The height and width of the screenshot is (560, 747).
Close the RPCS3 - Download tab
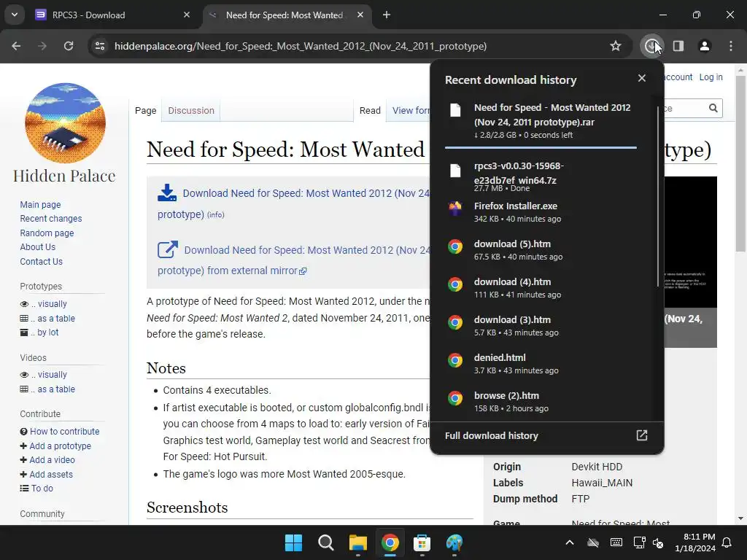tap(187, 15)
